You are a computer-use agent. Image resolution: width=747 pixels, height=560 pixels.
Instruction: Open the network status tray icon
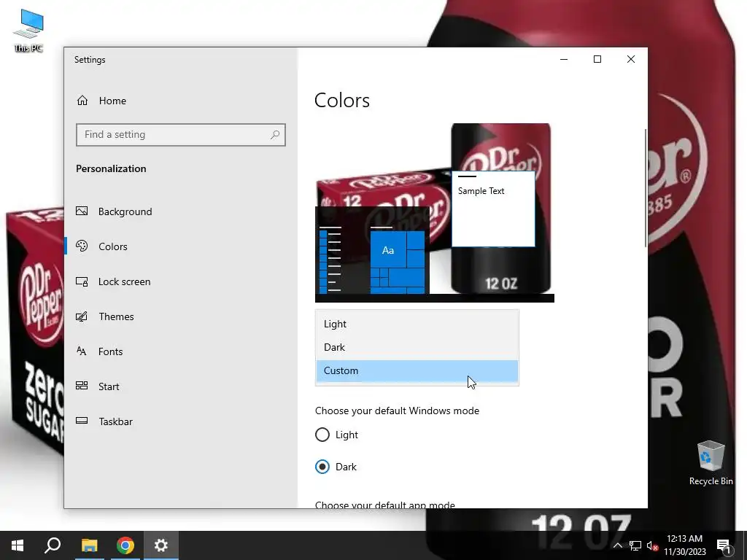pos(635,545)
